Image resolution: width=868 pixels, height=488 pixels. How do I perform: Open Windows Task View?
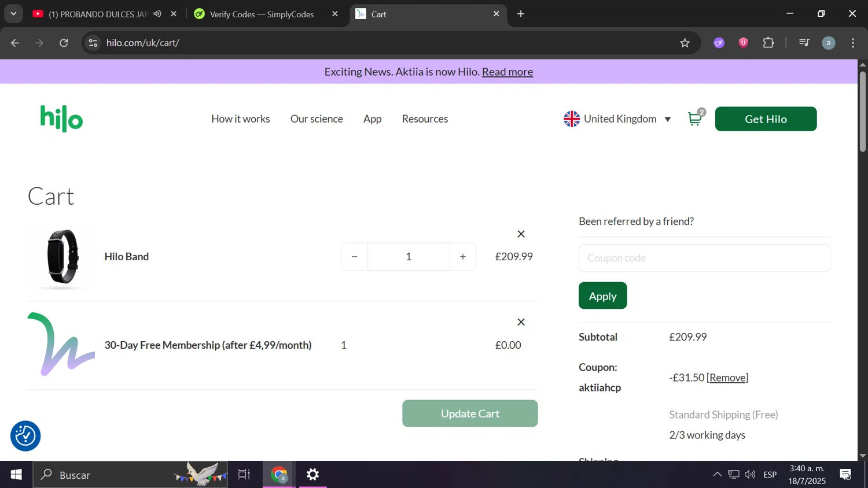point(244,475)
